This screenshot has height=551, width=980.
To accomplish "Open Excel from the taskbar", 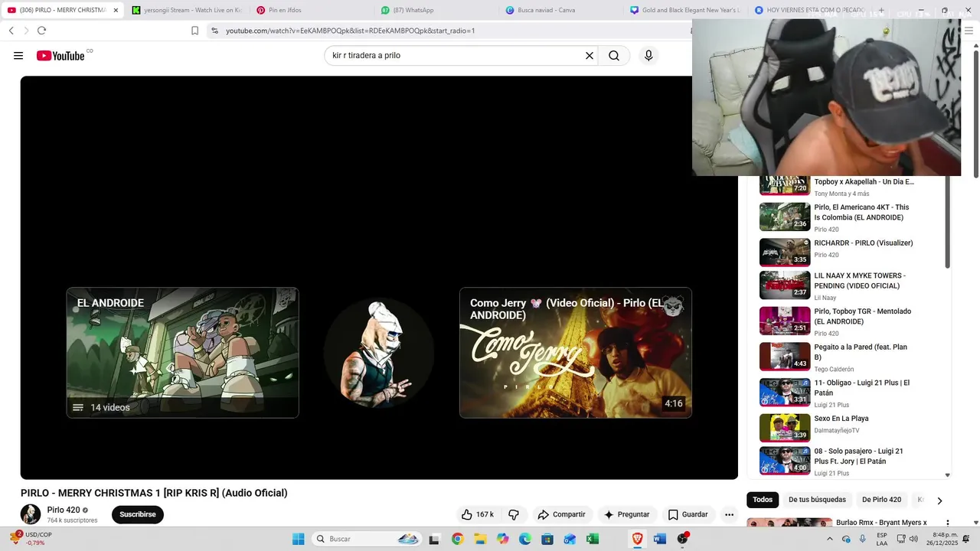I will [593, 539].
